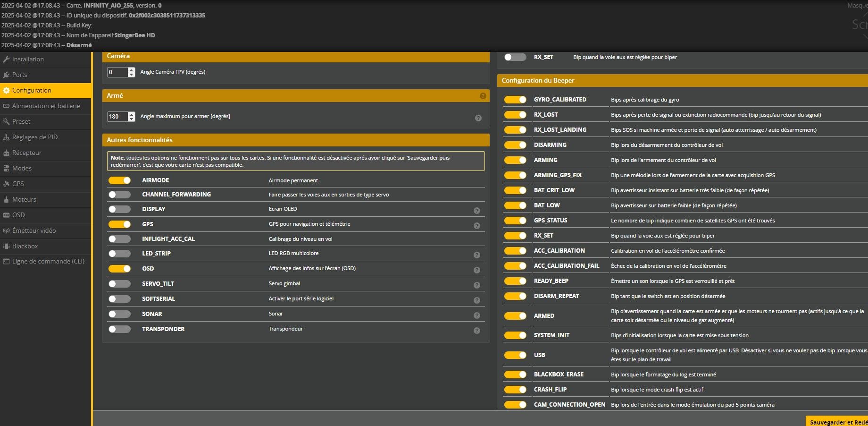Open the Moteurs tab
The height and width of the screenshot is (426, 868).
click(x=24, y=199)
